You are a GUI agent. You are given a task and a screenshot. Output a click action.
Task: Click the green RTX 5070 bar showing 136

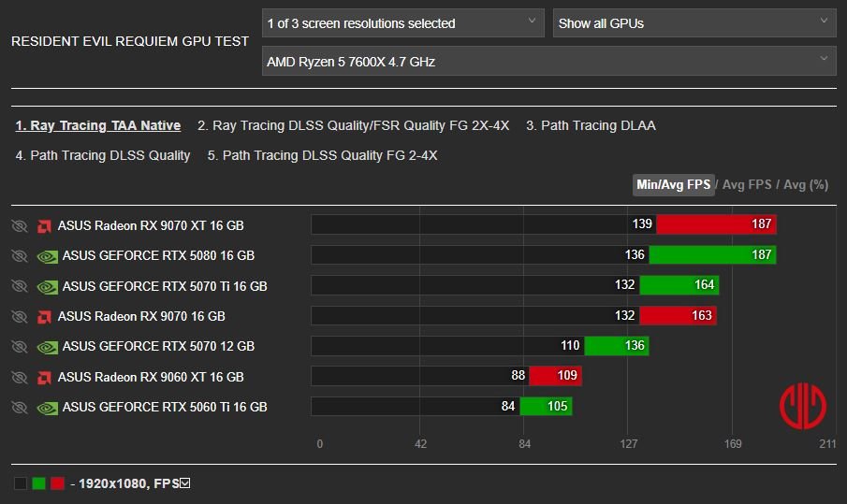[617, 345]
